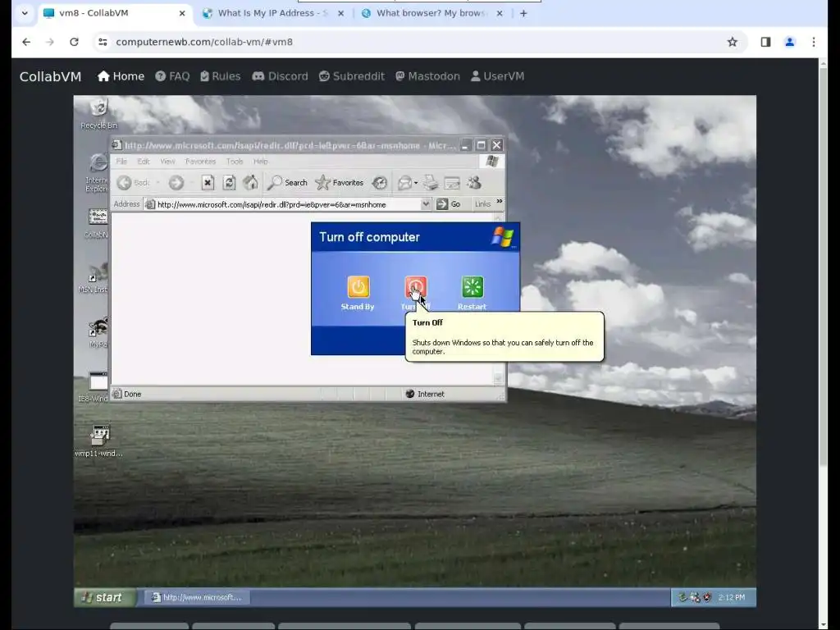Select the wmp11-wind... desktop icon
Viewport: 840px width, 630px height.
[98, 441]
